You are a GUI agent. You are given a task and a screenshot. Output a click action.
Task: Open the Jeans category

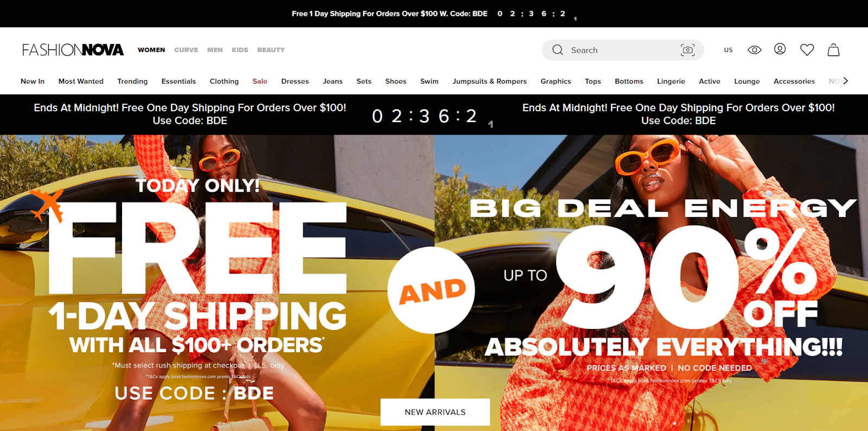333,81
